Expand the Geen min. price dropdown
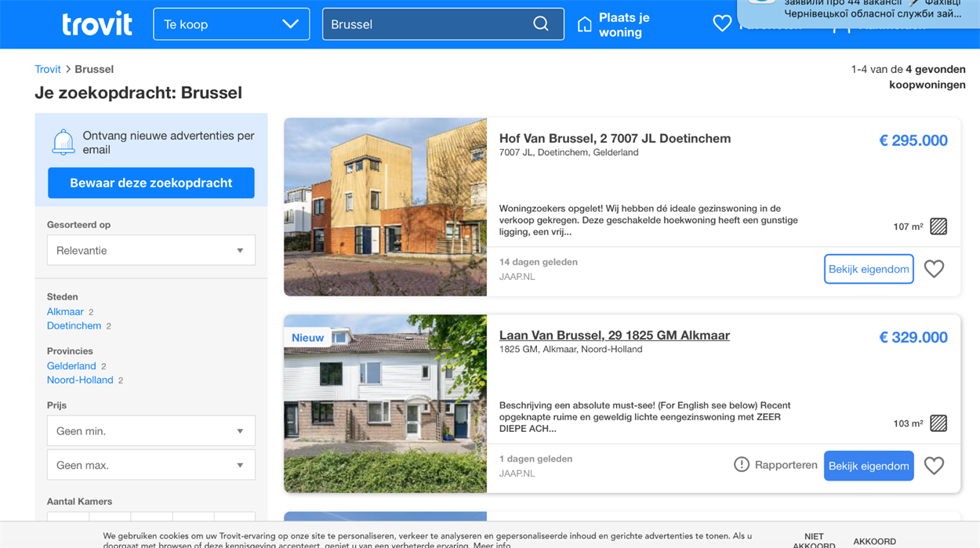The image size is (980, 548). coord(151,431)
